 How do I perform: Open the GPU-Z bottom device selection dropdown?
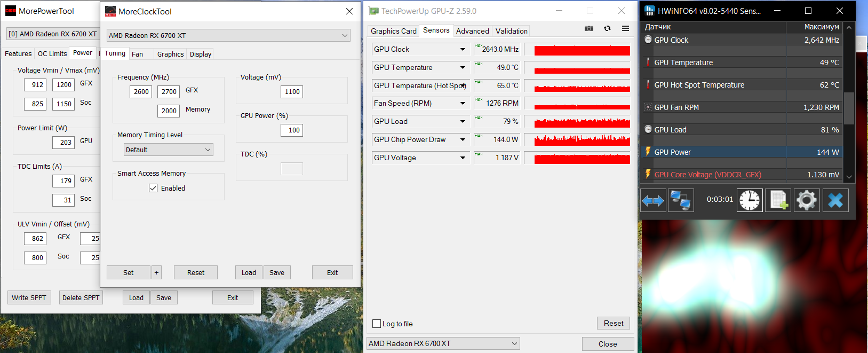click(x=443, y=343)
